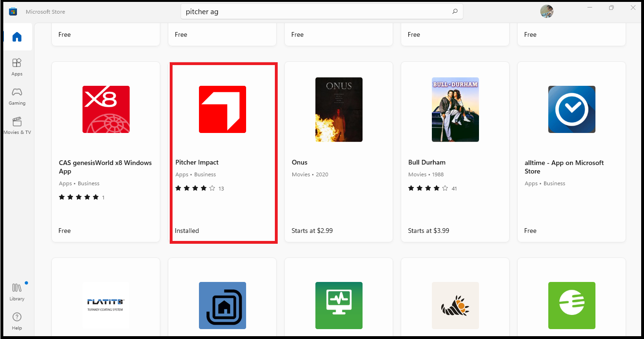Click the Microsoft Store logo

pyautogui.click(x=13, y=11)
